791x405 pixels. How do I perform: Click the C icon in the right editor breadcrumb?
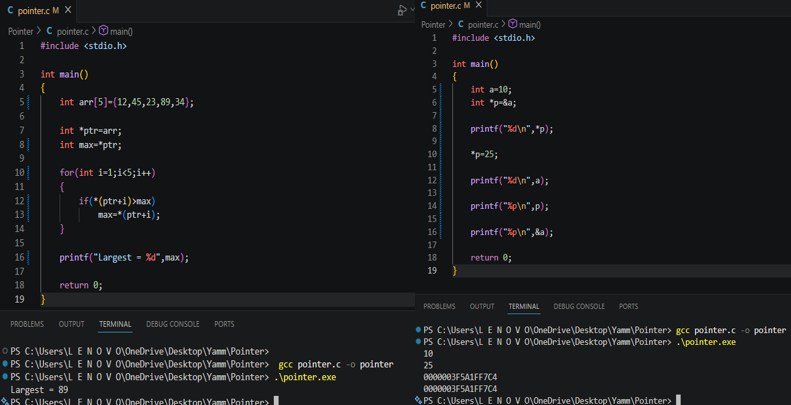[x=461, y=24]
